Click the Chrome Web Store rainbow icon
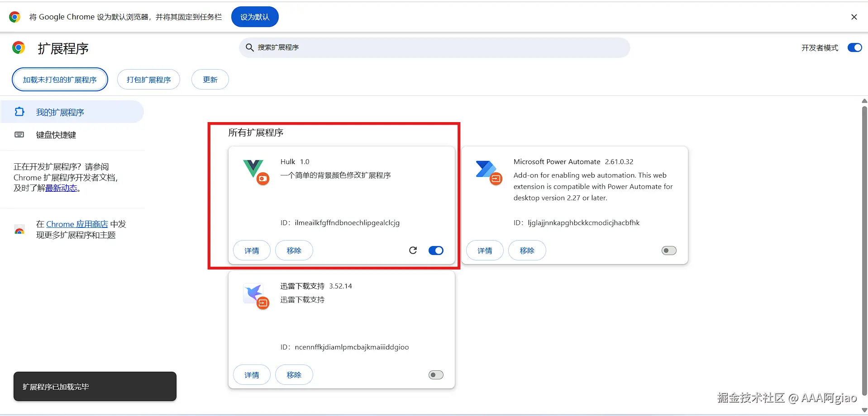The height and width of the screenshot is (416, 868). click(x=19, y=230)
